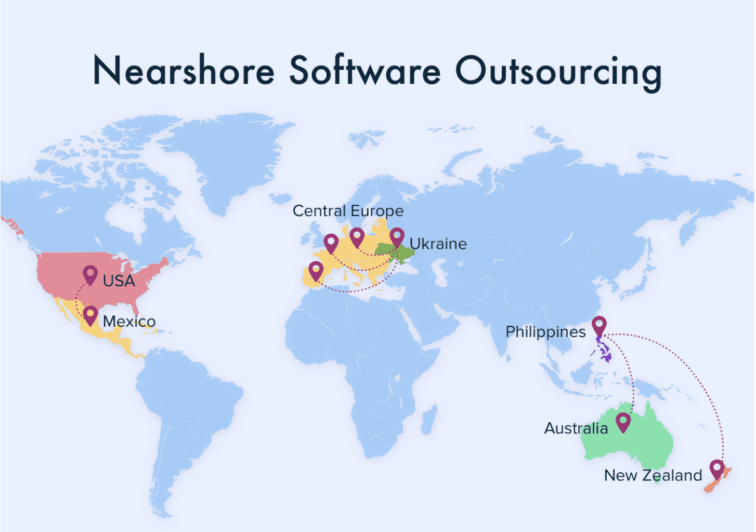Screen dimensions: 756x532
Task: Click the Philippines text label
Action: coord(545,332)
